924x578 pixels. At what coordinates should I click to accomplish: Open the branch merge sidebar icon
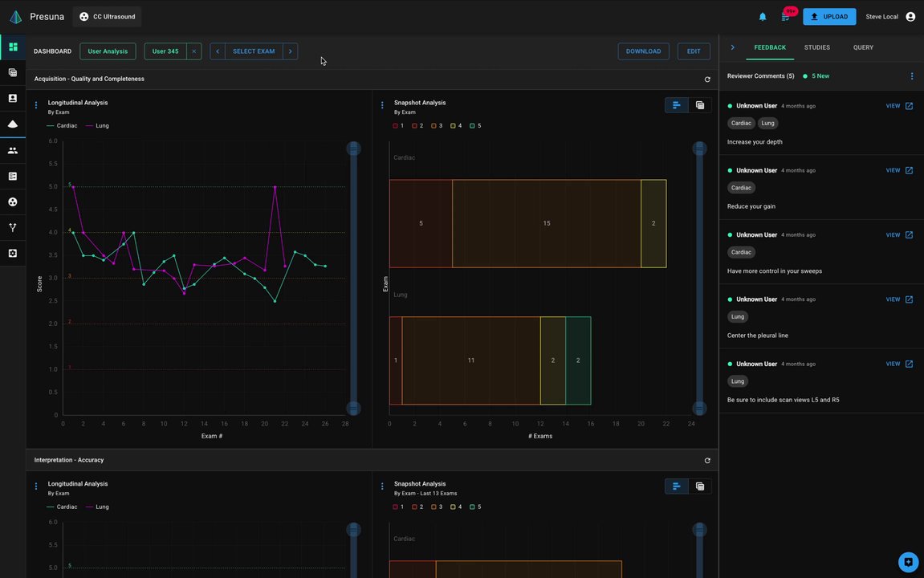[12, 227]
